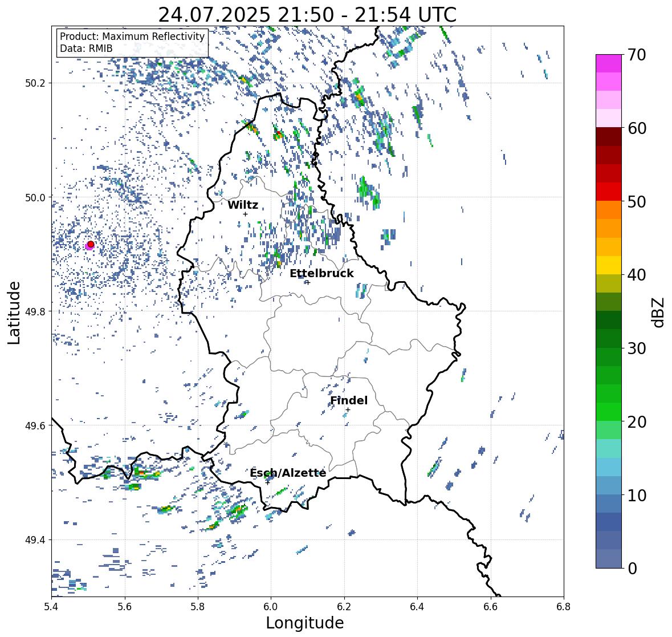The height and width of the screenshot is (637, 672).
Task: Click the 50.2 latitude tick label
Action: coord(35,83)
